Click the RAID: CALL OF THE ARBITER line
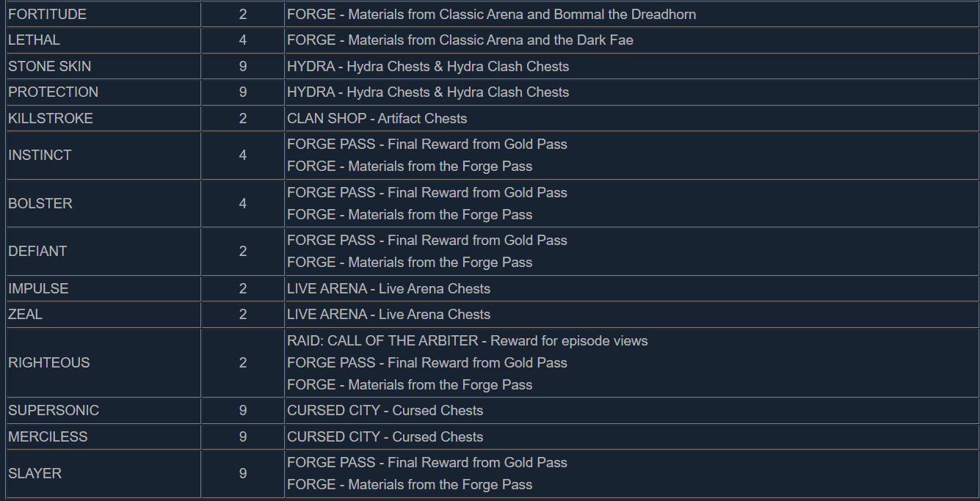The image size is (980, 501). [468, 340]
